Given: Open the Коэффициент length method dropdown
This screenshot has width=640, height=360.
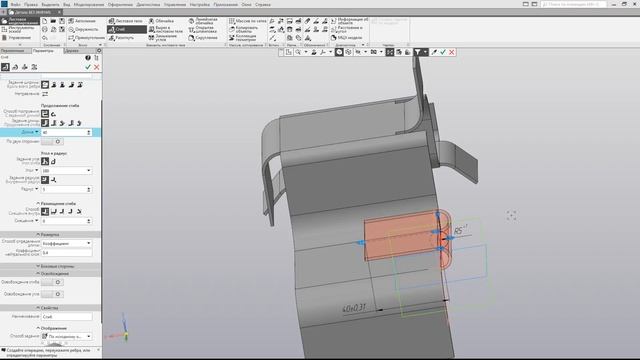Looking at the screenshot, I should tap(66, 244).
